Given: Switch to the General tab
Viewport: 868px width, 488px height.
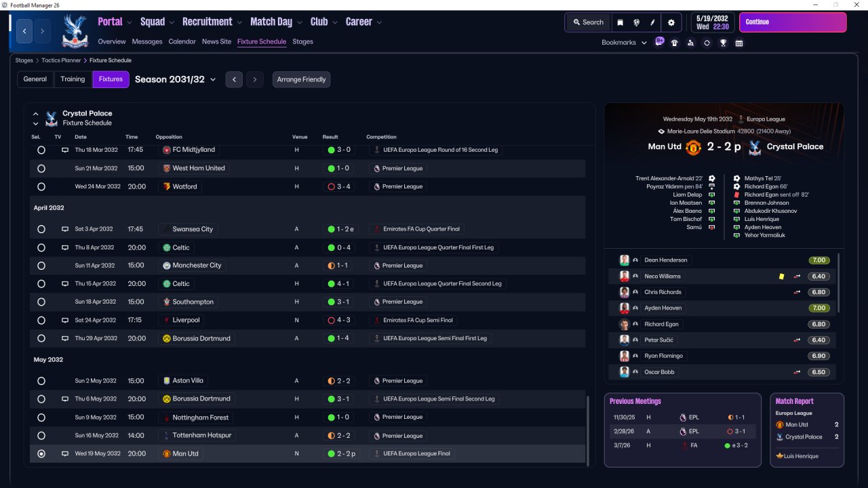Looking at the screenshot, I should (x=35, y=79).
